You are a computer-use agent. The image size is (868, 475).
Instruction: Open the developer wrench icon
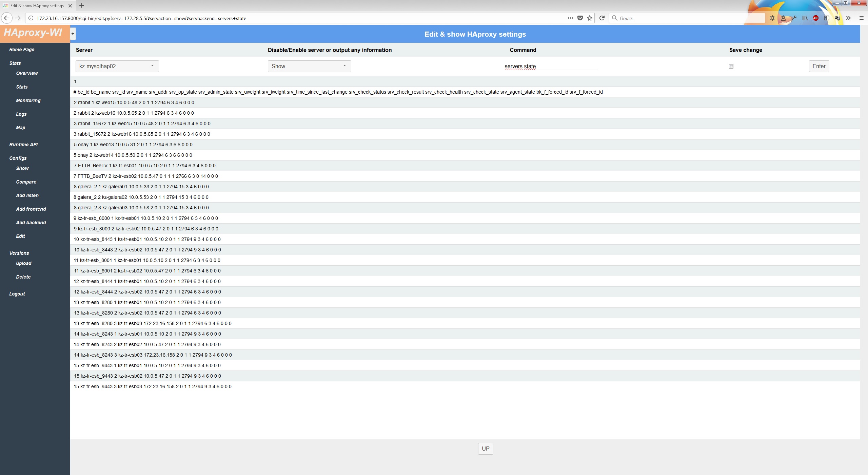point(794,18)
